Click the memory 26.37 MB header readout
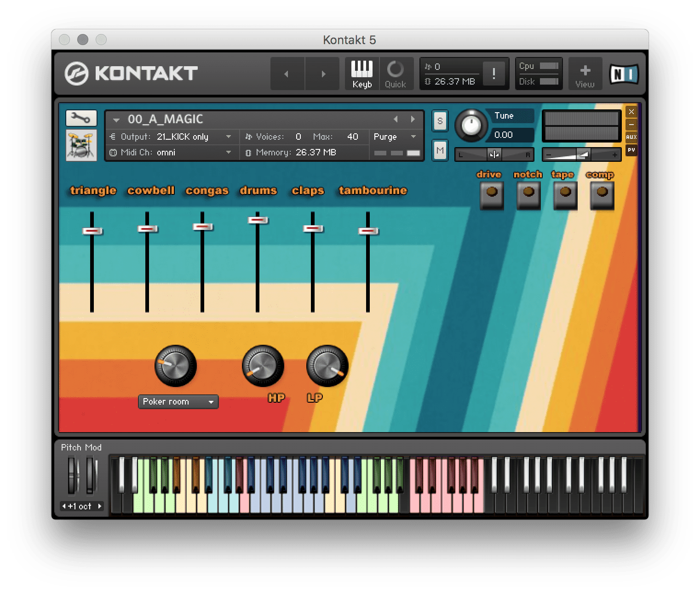This screenshot has height=593, width=700. tap(450, 81)
